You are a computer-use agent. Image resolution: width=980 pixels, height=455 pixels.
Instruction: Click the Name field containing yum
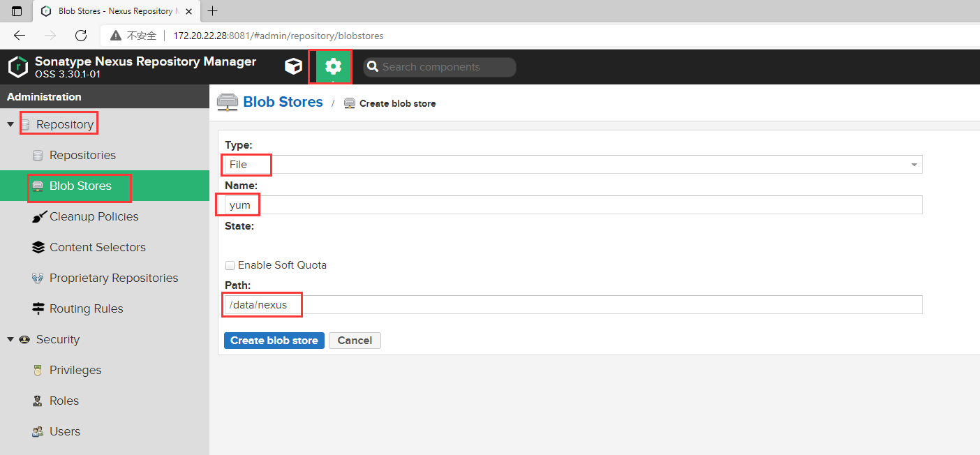click(573, 205)
